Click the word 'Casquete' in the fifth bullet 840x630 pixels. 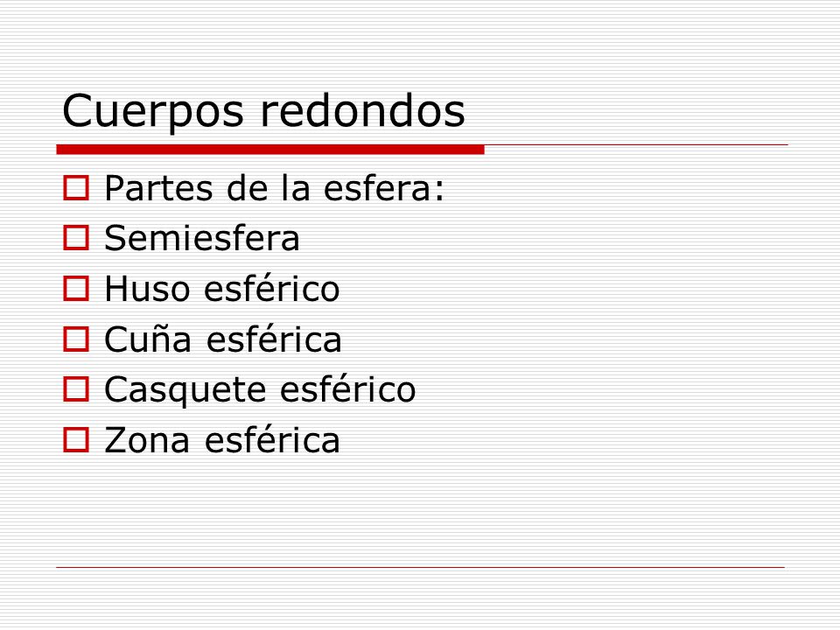(185, 390)
